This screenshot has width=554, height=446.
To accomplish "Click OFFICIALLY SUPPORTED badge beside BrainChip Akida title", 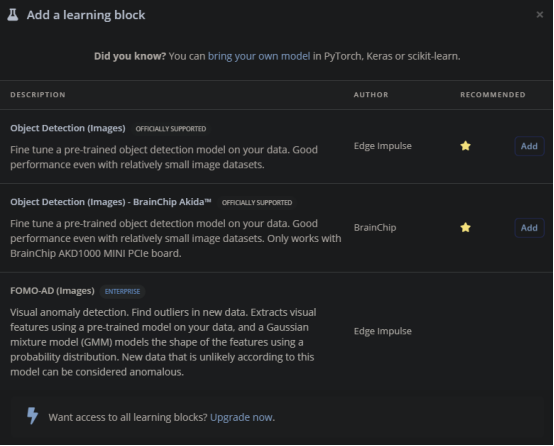I will (257, 203).
